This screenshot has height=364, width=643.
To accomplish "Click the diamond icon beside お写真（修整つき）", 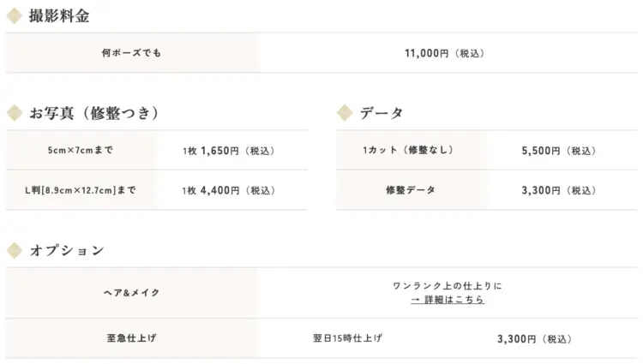I will (15, 113).
